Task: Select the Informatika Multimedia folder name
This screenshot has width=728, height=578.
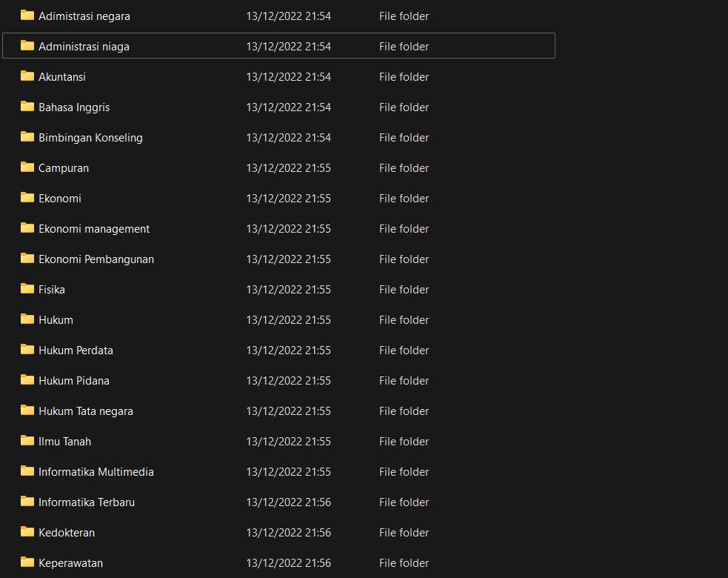Action: click(96, 472)
